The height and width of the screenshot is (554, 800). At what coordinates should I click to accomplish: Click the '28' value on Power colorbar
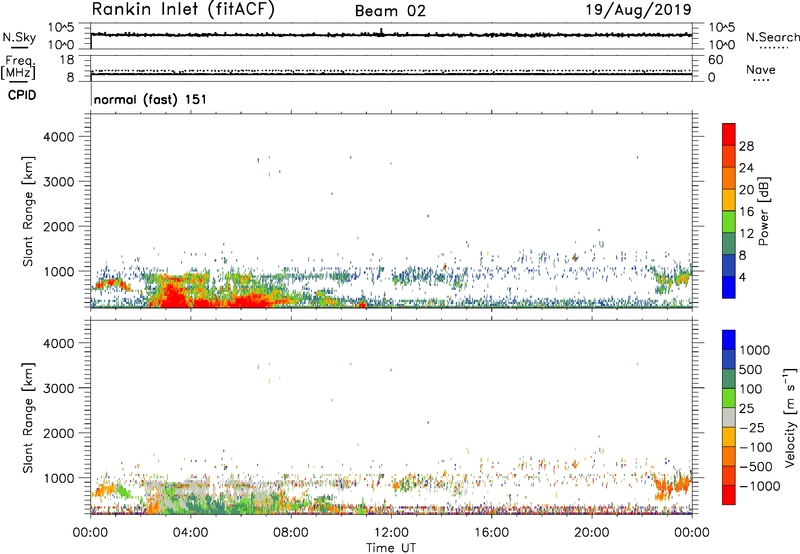[746, 146]
